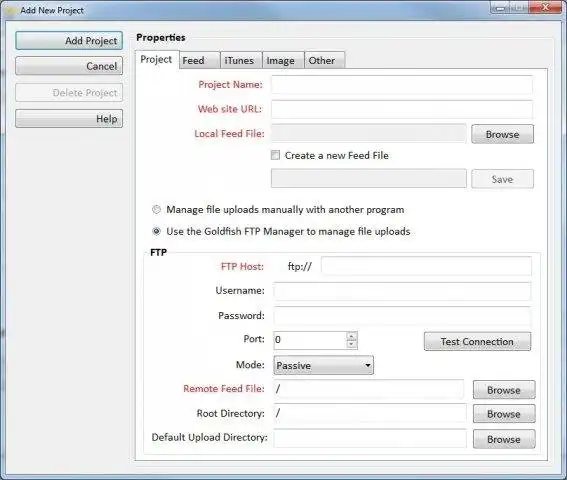
Task: Open the Mode dropdown showing Passive
Action: click(x=324, y=365)
